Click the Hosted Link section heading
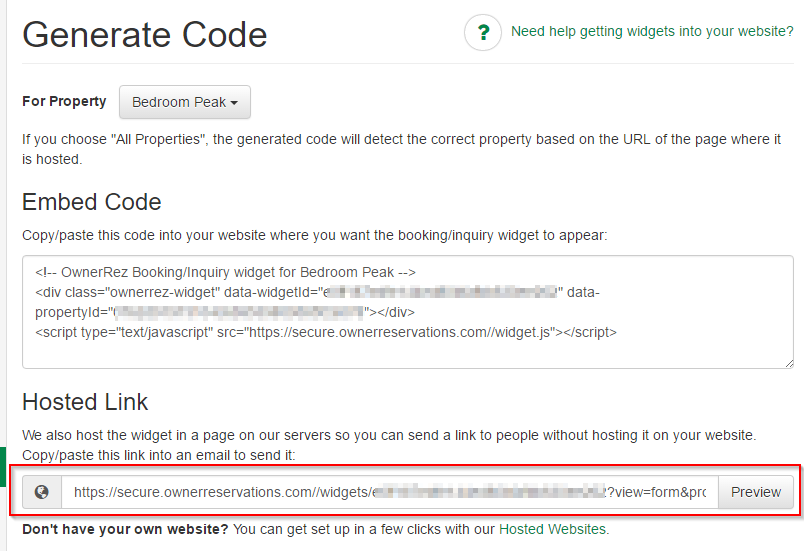 point(85,402)
